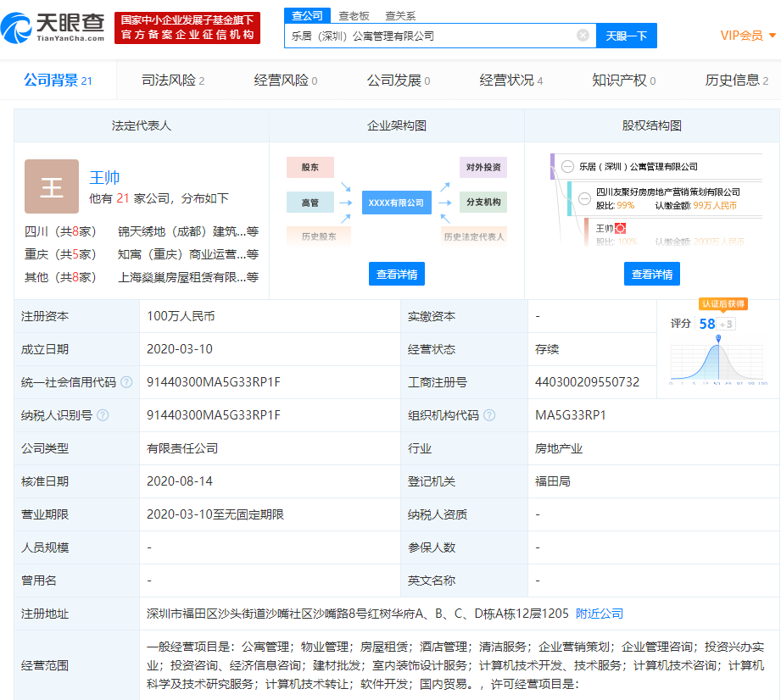
Task: Click the 王 avatar of legal representative
Action: point(52,186)
